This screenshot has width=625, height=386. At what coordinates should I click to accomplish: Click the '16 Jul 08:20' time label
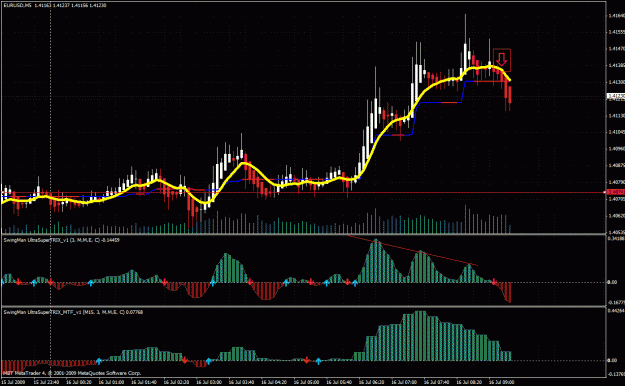click(469, 382)
